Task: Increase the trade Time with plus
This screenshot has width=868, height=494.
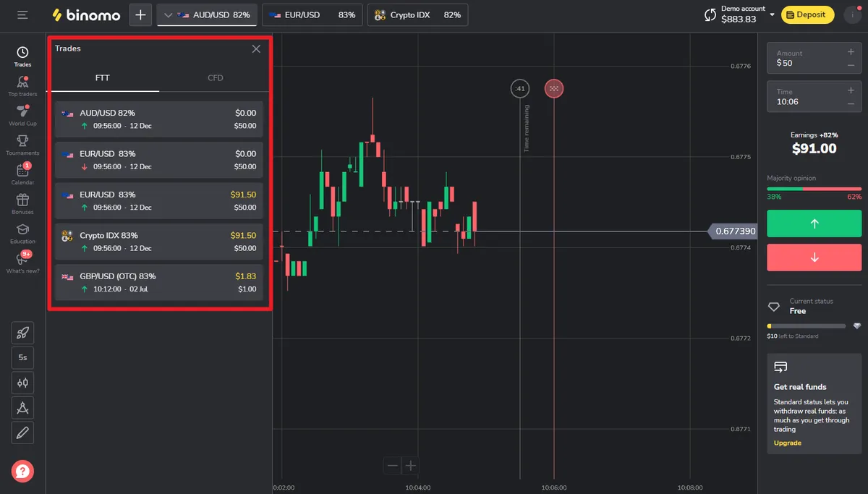Action: pos(851,90)
